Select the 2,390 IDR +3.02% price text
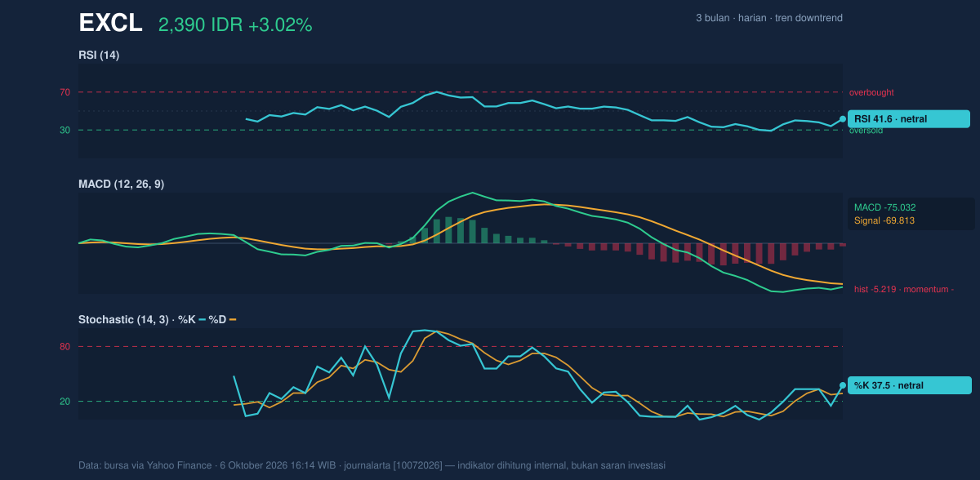Image resolution: width=980 pixels, height=480 pixels. pyautogui.click(x=235, y=25)
